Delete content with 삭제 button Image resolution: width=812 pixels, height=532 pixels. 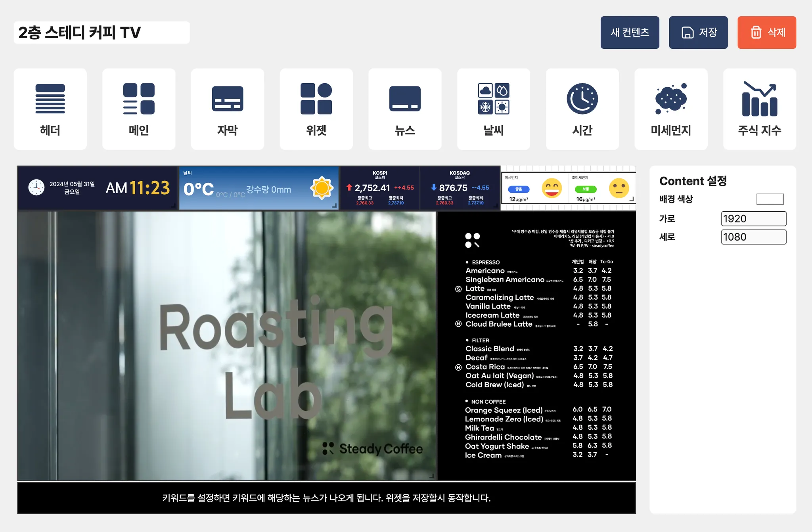coord(766,33)
